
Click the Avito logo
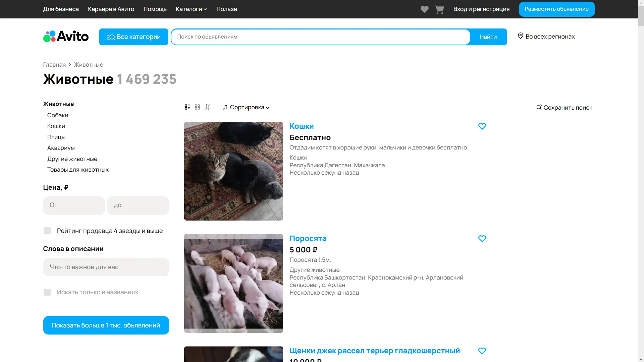coord(66,37)
